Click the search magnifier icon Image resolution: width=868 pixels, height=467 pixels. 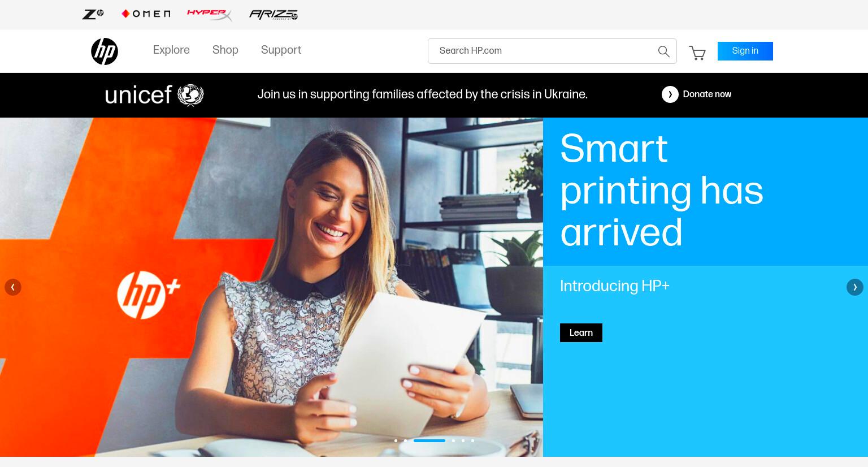click(664, 51)
